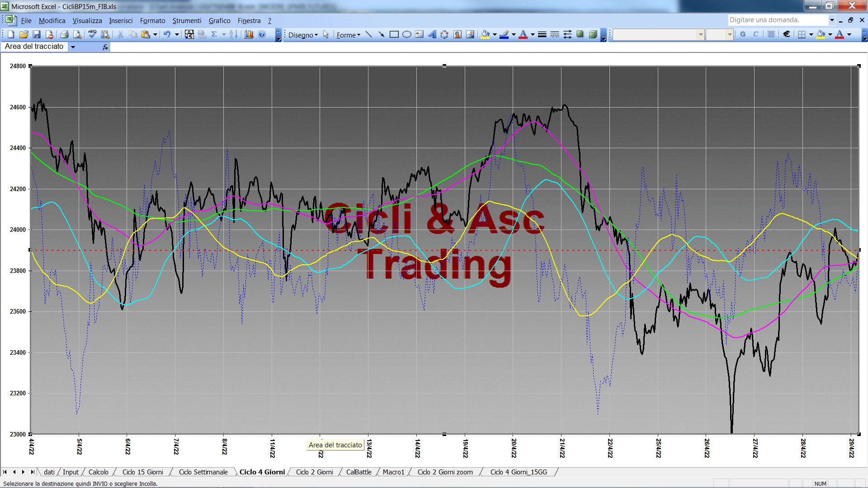Open the Inserisci menu
This screenshot has width=868, height=488.
pyautogui.click(x=121, y=21)
